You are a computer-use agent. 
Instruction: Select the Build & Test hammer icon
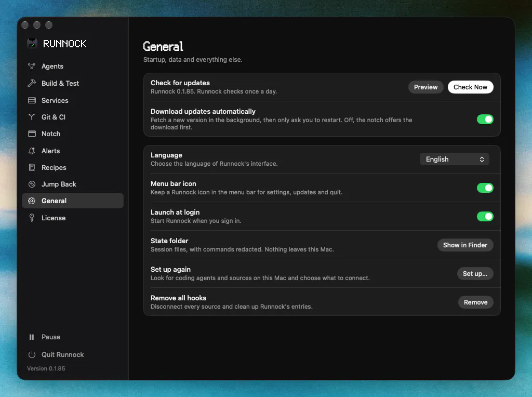tap(32, 83)
